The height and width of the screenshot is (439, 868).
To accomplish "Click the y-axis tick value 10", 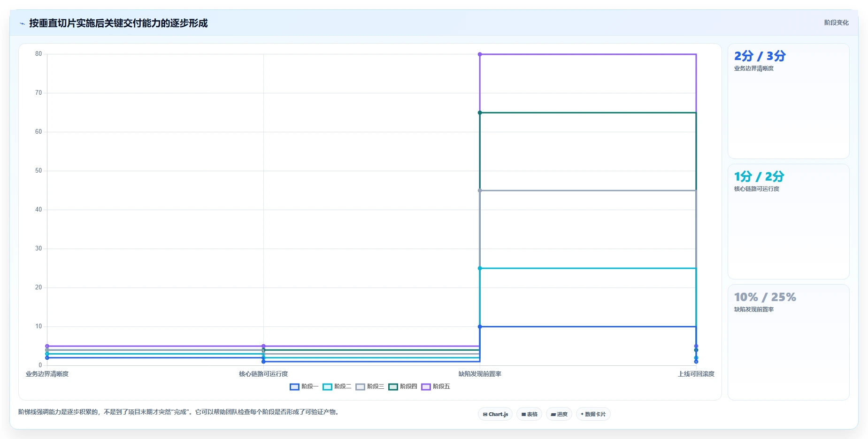I will coord(38,326).
